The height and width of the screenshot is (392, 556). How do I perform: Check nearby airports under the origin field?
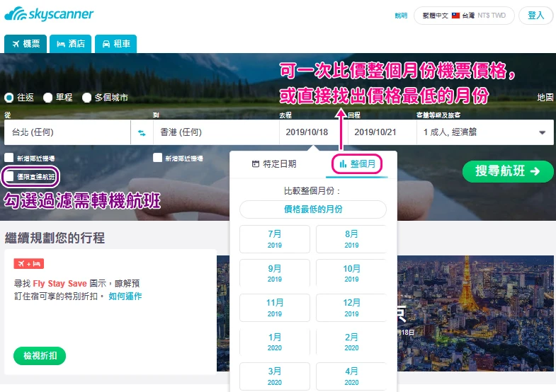coord(9,158)
